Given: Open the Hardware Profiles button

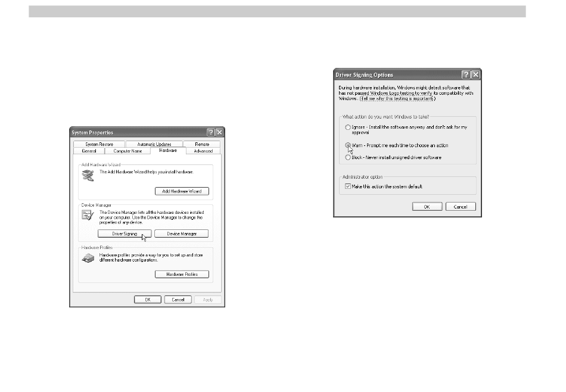Looking at the screenshot, I should coord(182,274).
